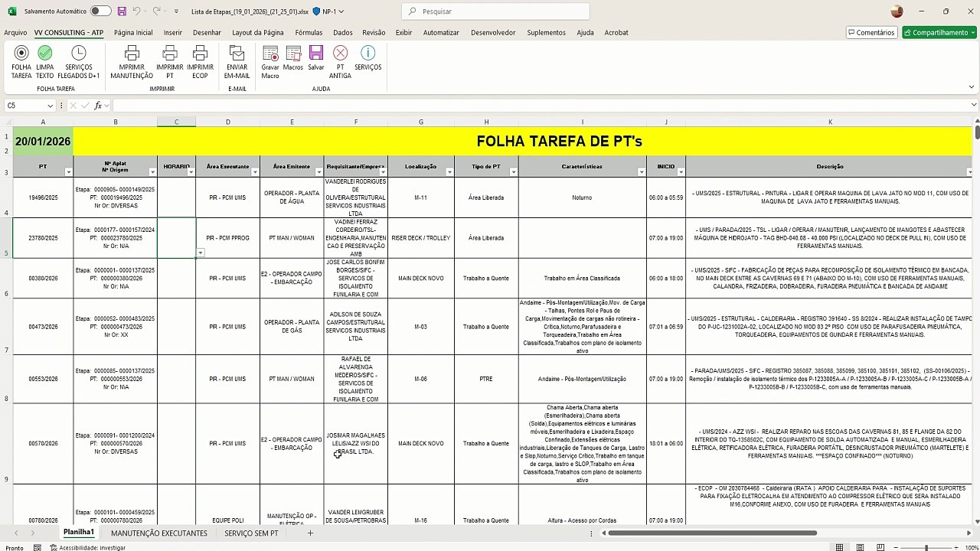Expand the formula bar
Image resolution: width=980 pixels, height=551 pixels.
(974, 106)
